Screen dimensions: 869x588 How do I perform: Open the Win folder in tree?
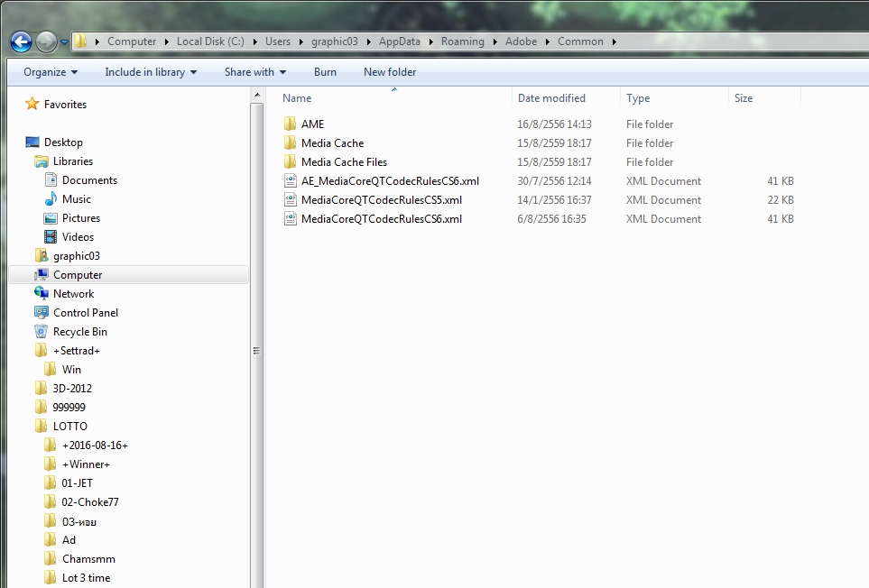coord(71,369)
